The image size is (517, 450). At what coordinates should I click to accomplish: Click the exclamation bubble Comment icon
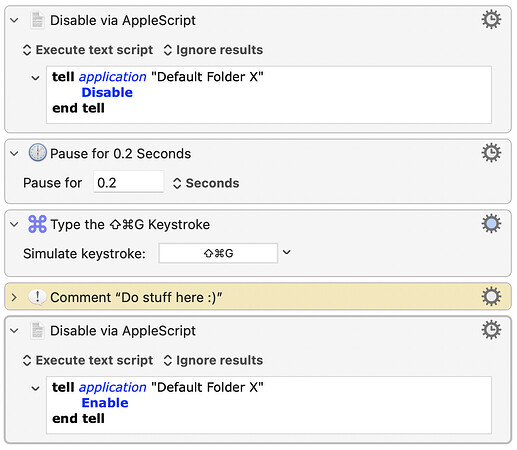(x=37, y=297)
